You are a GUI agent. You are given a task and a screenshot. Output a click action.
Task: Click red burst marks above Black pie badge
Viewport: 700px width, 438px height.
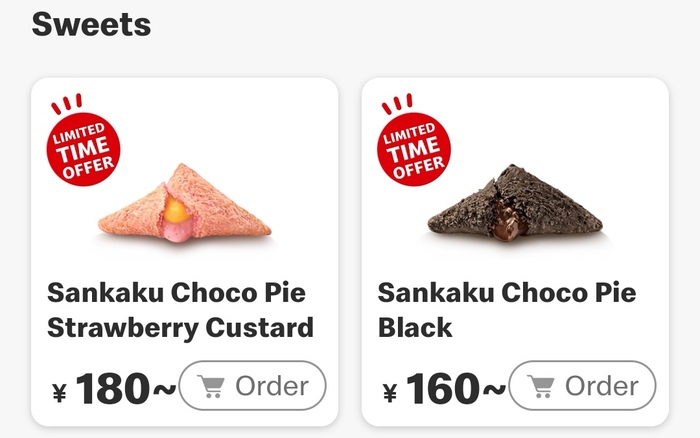point(396,104)
